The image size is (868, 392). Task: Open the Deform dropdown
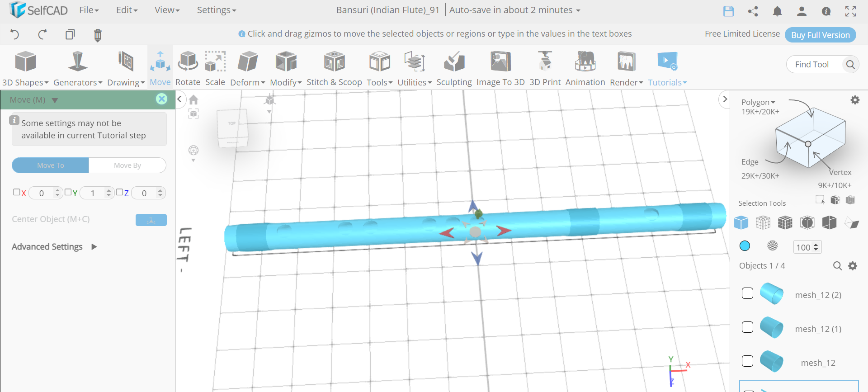click(x=248, y=68)
